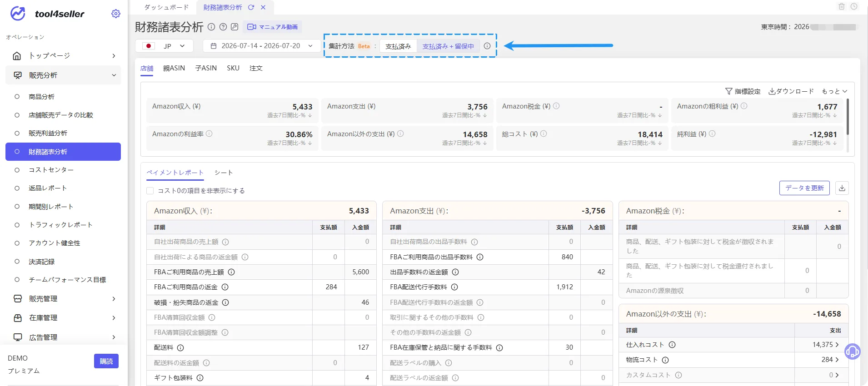Click info icon next to 総コスト
The height and width of the screenshot is (386, 868).
click(544, 134)
